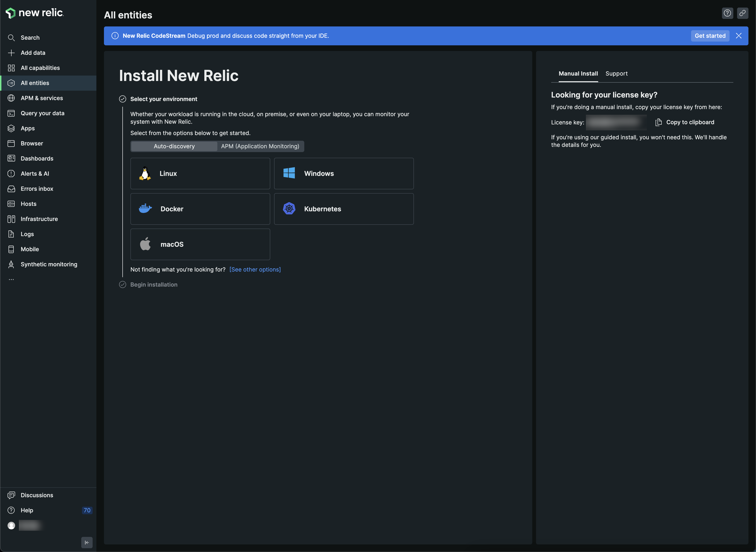Open the Infrastructure menu item

pyautogui.click(x=48, y=219)
